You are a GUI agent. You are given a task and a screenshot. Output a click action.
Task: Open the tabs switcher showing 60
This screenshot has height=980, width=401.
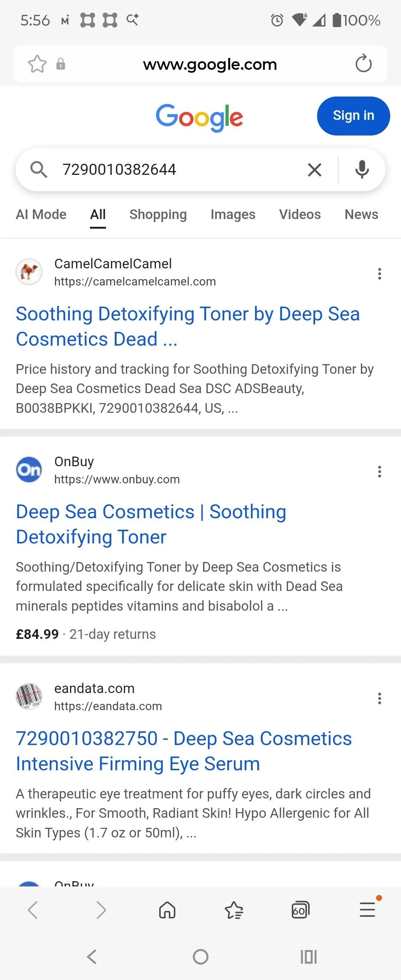[300, 910]
